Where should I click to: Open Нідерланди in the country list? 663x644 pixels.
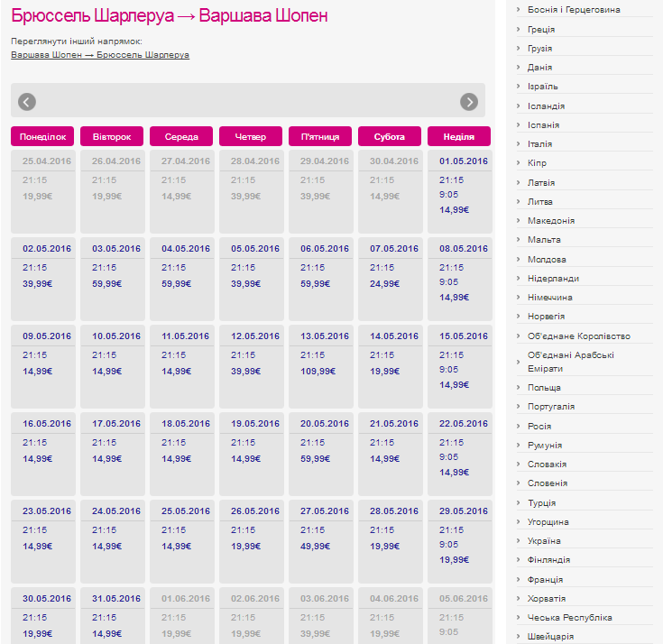click(553, 279)
